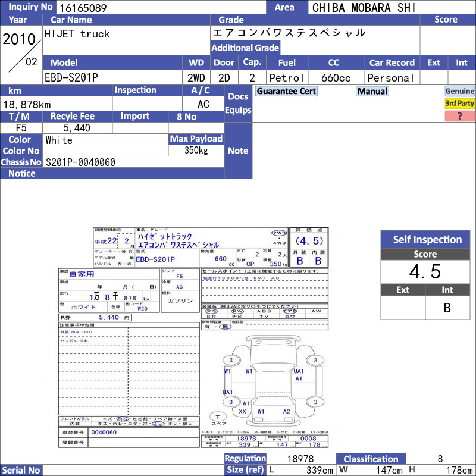
Task: Click the color value White
Action: [x=59, y=140]
